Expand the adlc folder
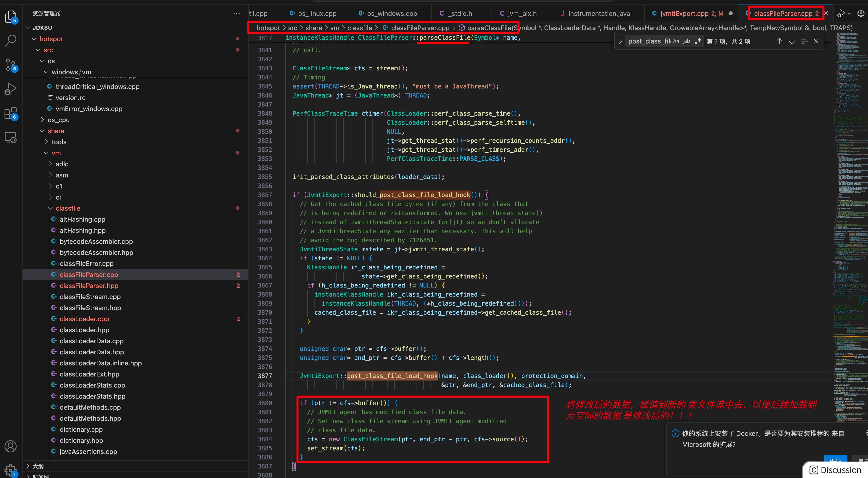The width and height of the screenshot is (868, 478). 50,164
